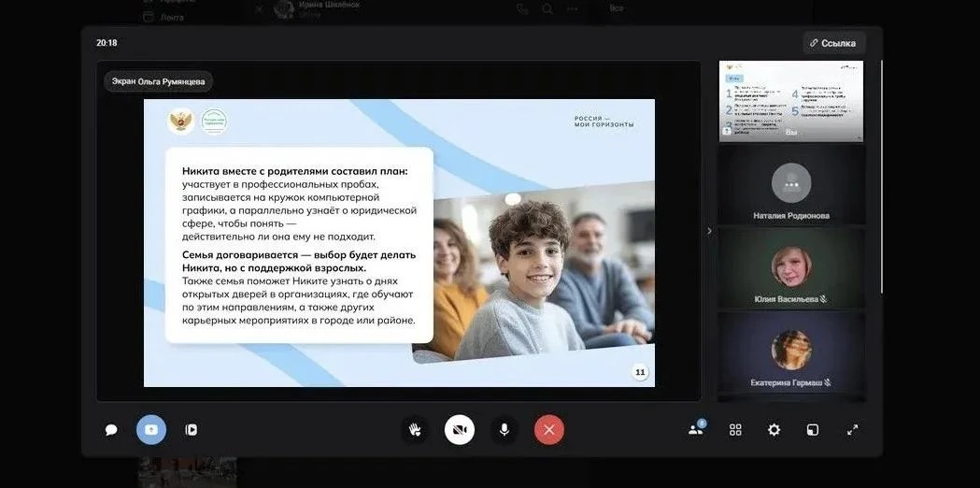Click Екатерина Гармаш's avatar photo
This screenshot has width=980, height=488.
pos(791,350)
